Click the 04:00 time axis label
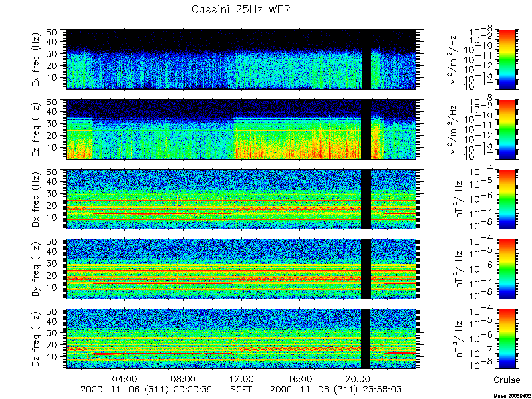Image resolution: width=532 pixels, height=399 pixels. tap(125, 378)
